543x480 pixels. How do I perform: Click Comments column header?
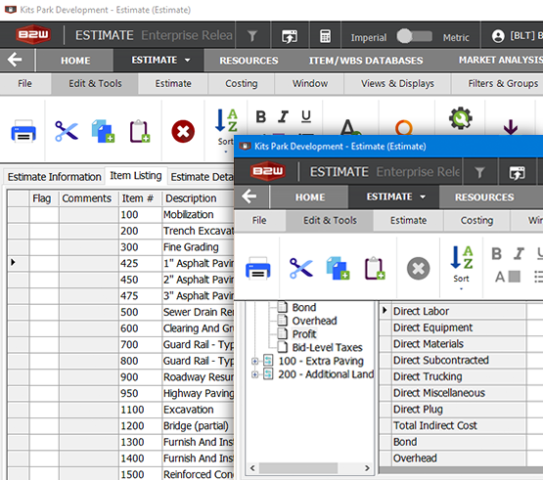[x=88, y=198]
